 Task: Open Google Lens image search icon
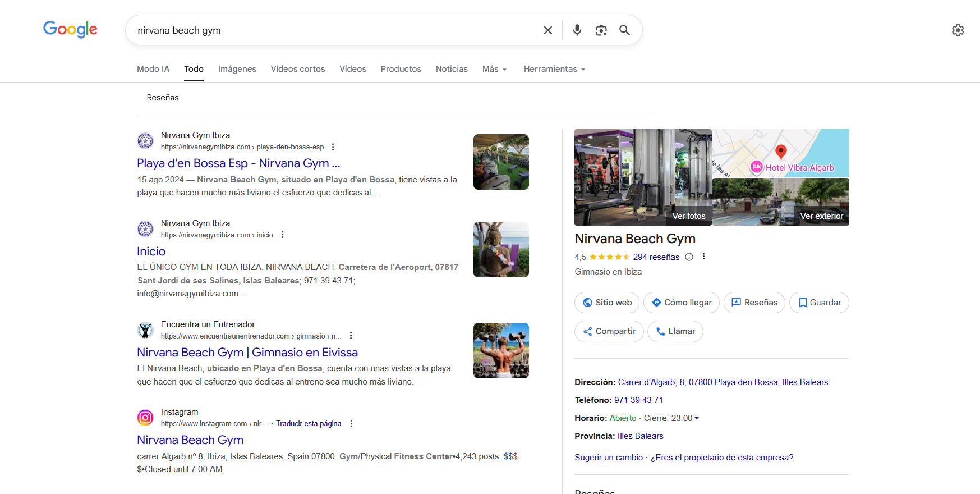click(601, 30)
